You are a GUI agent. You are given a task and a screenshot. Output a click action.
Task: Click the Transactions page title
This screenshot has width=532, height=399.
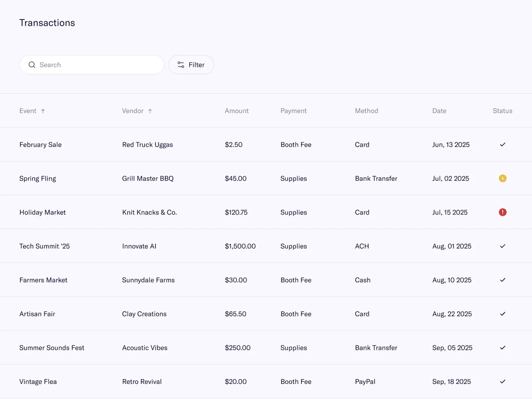click(47, 23)
